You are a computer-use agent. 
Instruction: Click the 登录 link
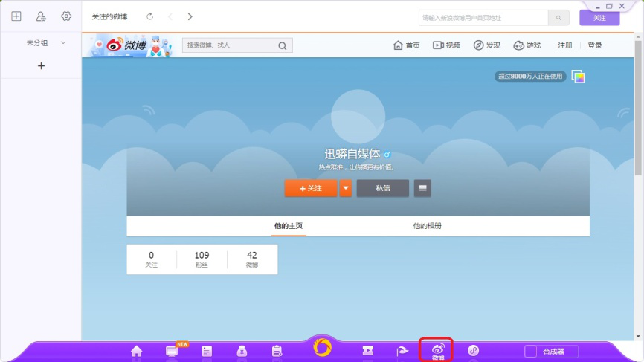pos(595,45)
